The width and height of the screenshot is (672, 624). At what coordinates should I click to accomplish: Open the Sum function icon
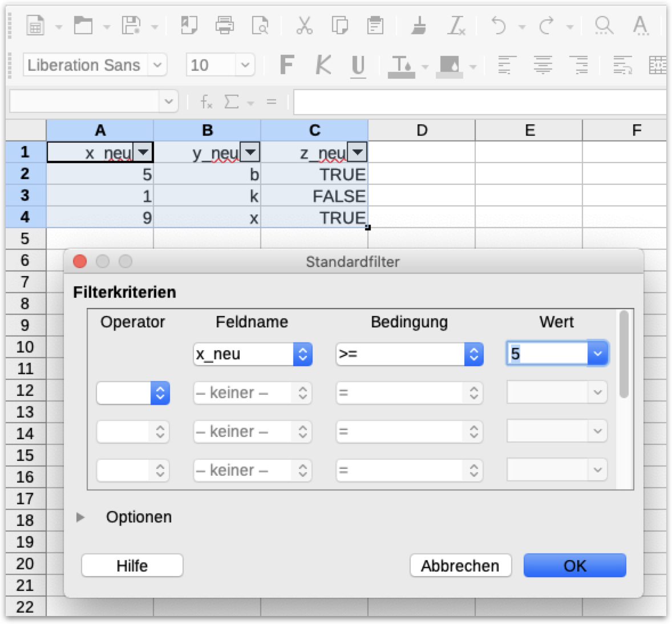coord(231,102)
